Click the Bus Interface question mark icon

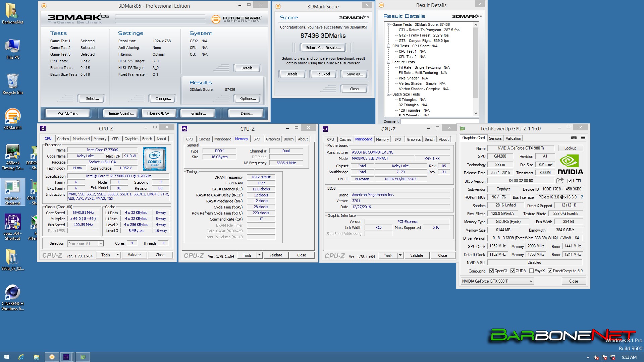pyautogui.click(x=582, y=197)
